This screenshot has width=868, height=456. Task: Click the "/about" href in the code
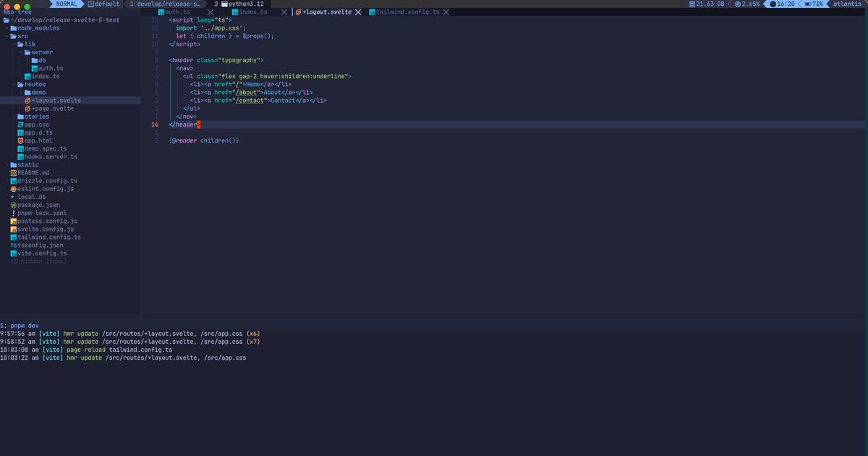click(x=247, y=92)
